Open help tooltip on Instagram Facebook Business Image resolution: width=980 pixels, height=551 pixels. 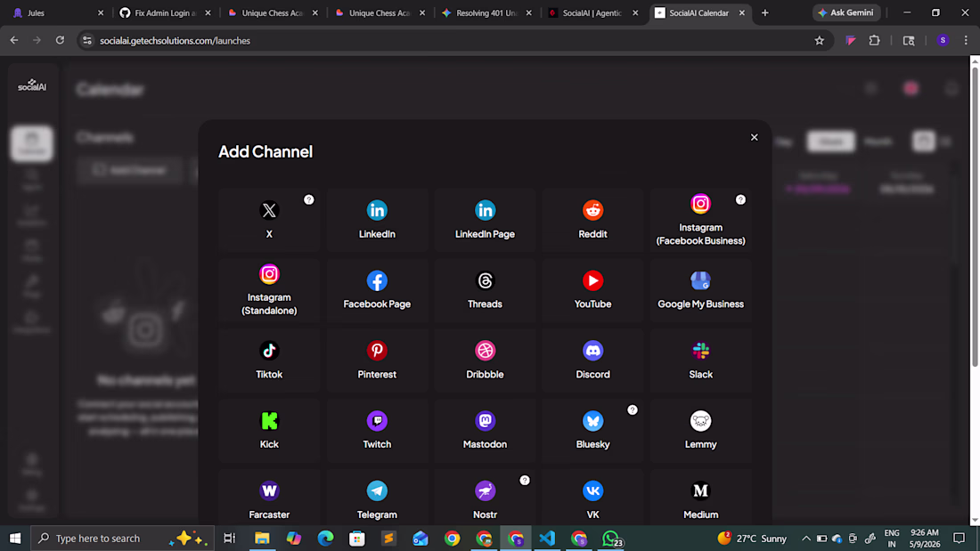(x=740, y=200)
